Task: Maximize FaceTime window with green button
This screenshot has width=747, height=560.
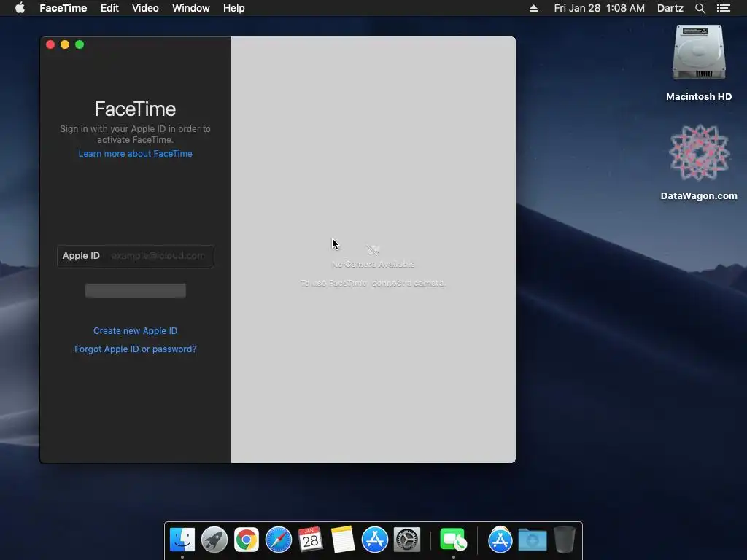Action: 80,44
